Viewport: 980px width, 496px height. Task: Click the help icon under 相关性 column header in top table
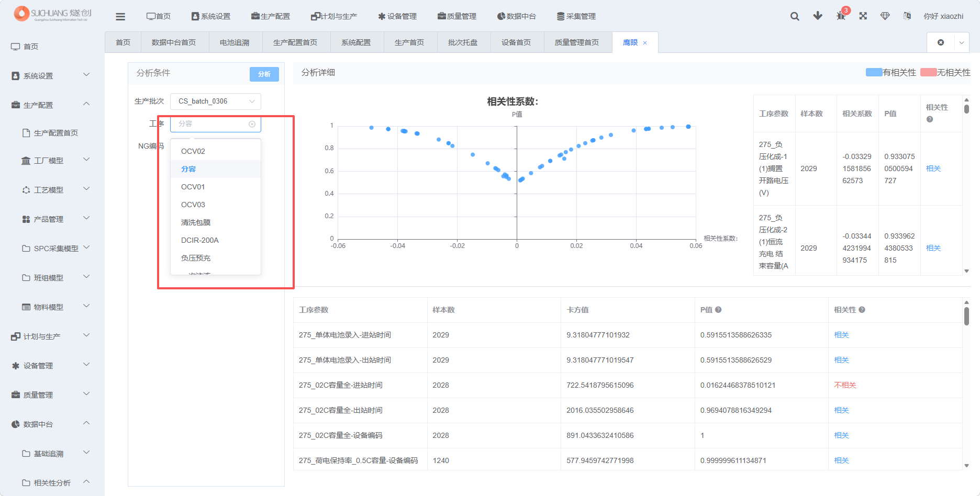click(x=930, y=119)
